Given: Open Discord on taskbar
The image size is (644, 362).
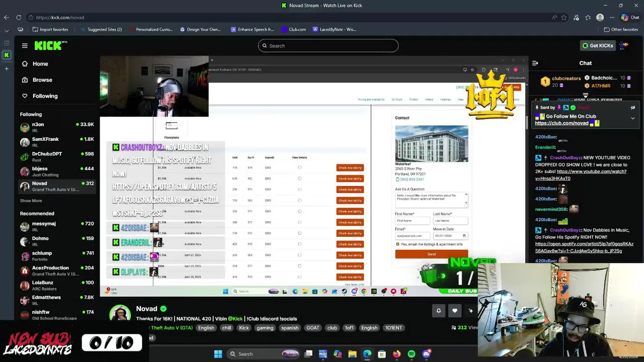Looking at the screenshot, I should pyautogui.click(x=426, y=354).
